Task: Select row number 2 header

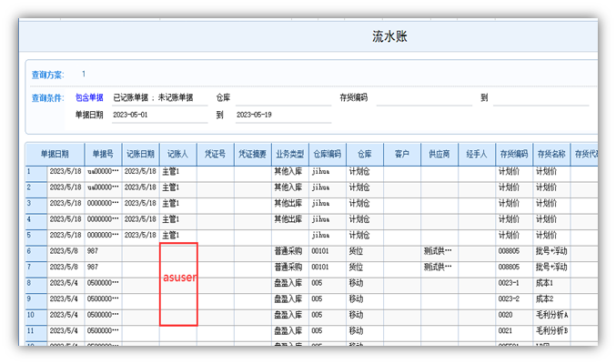Action: tap(36, 189)
